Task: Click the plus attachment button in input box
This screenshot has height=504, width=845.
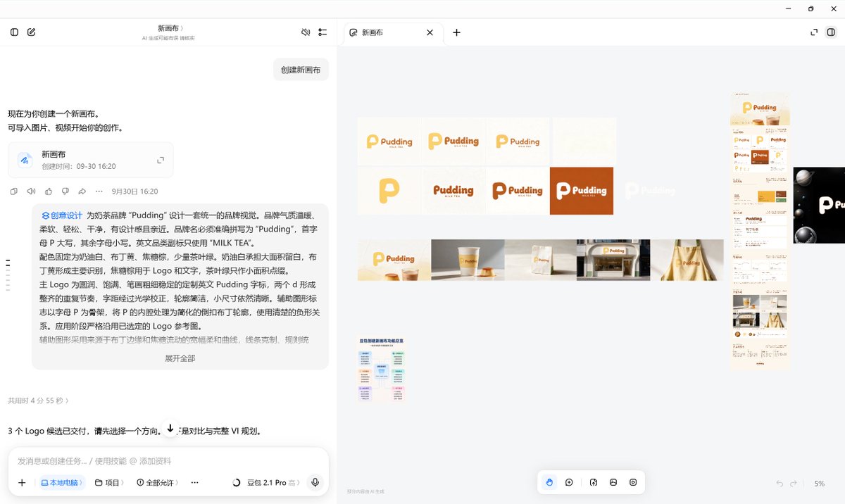Action: (22, 483)
